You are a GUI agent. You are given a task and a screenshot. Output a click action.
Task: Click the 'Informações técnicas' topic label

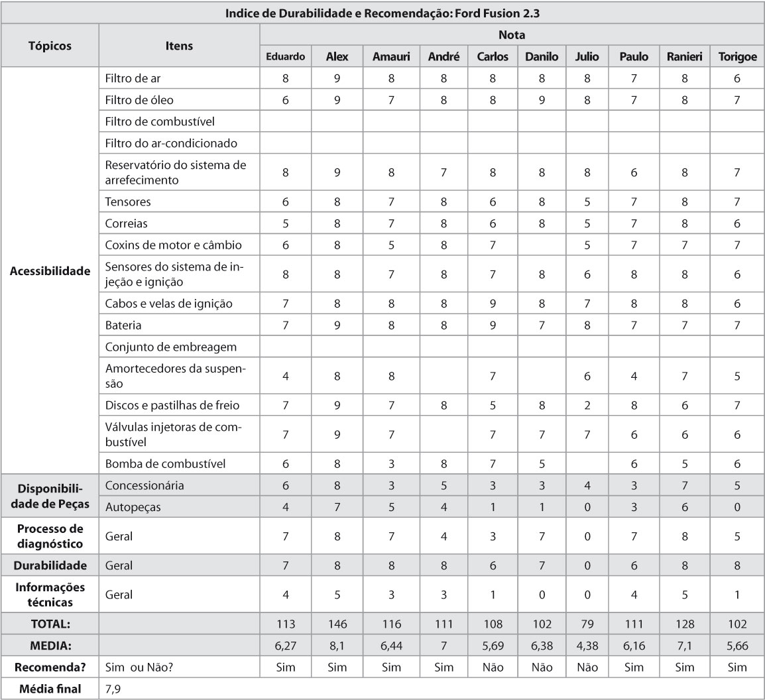point(50,595)
